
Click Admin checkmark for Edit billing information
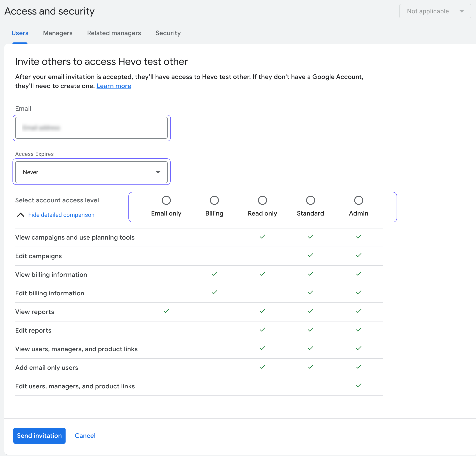(x=358, y=292)
